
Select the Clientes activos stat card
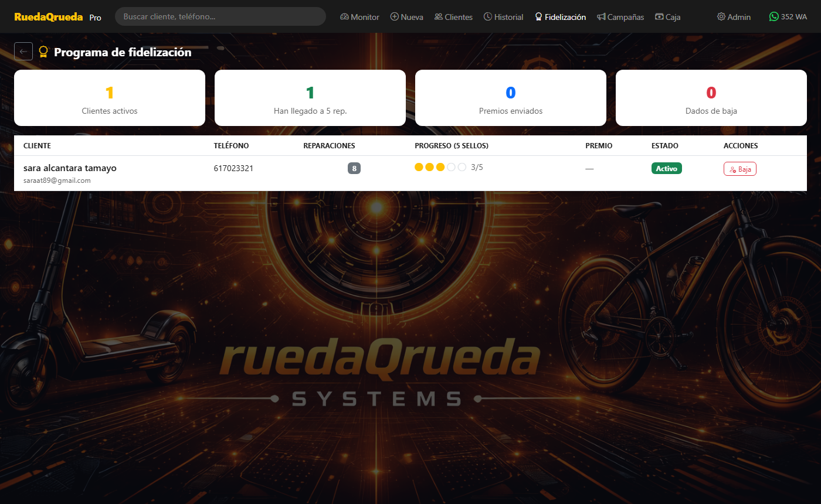click(110, 98)
